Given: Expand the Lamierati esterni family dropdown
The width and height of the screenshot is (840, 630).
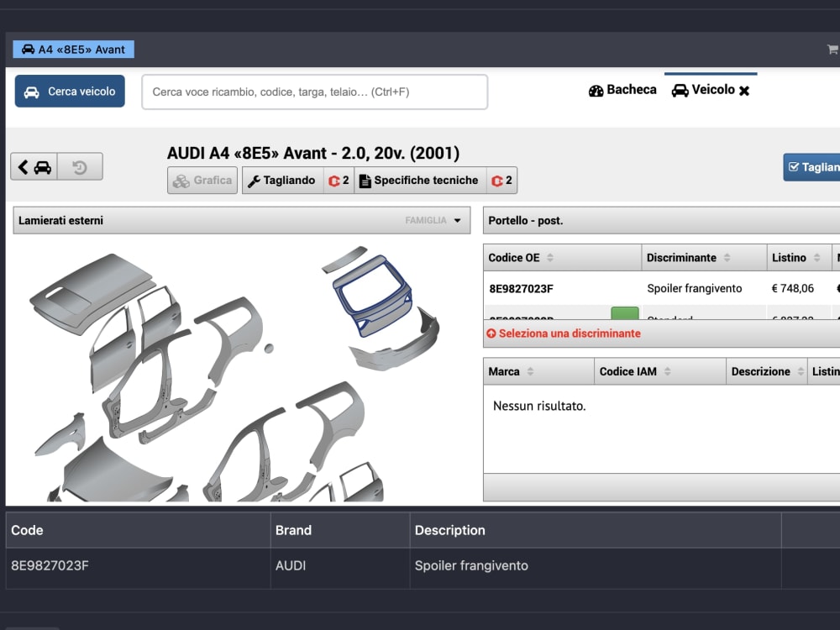Looking at the screenshot, I should click(242, 220).
